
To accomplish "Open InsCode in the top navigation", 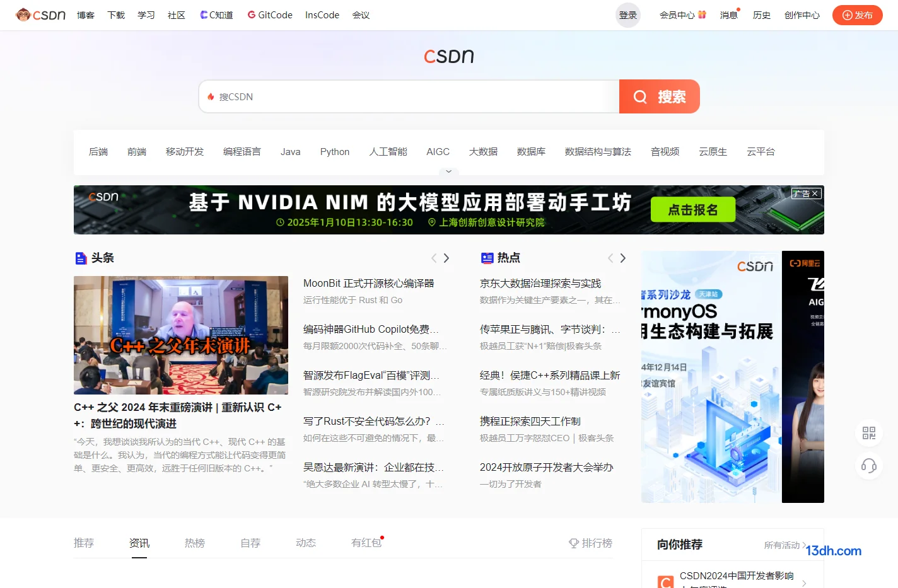I will click(322, 15).
